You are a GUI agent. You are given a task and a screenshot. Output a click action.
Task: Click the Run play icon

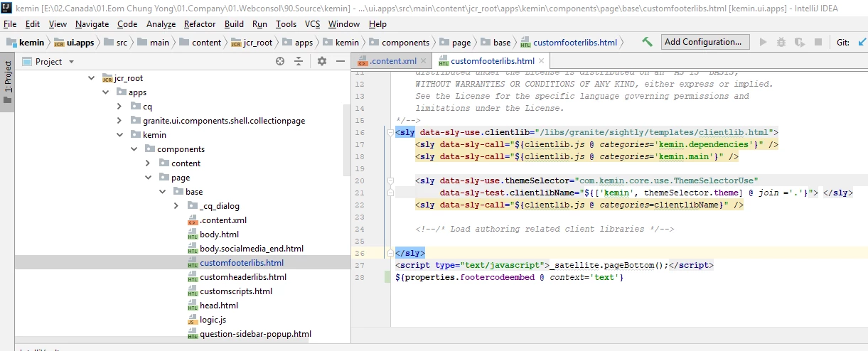tap(763, 42)
